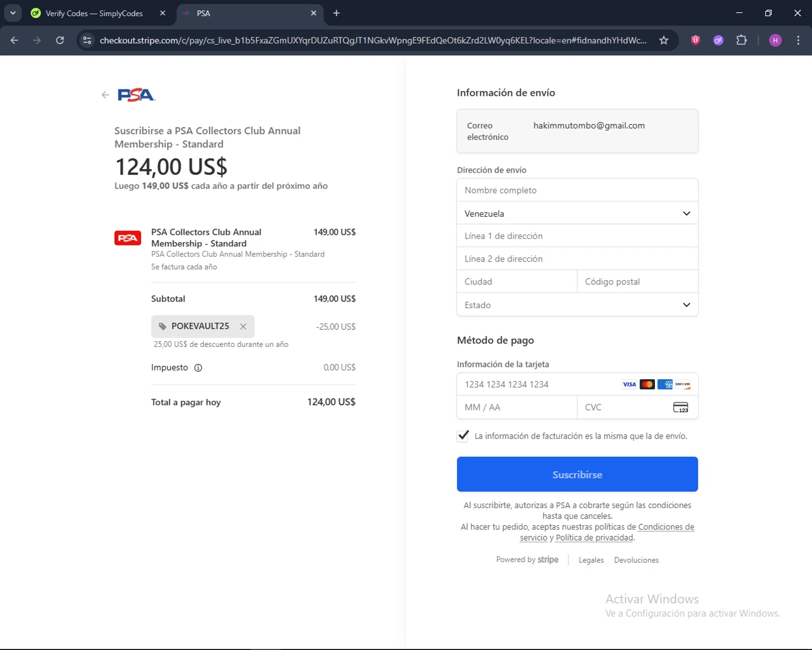The image size is (812, 650).
Task: Click the Subtotal 149,00 US$ amount
Action: click(335, 299)
